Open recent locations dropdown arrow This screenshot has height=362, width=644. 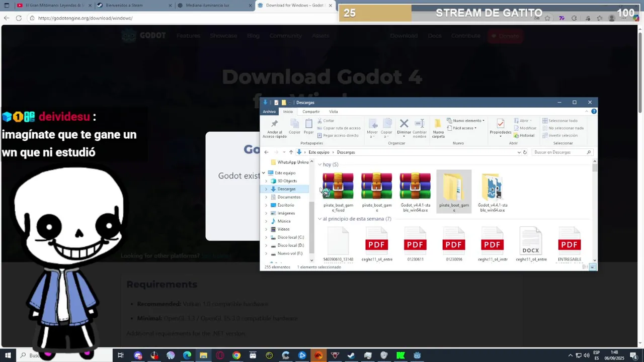284,152
